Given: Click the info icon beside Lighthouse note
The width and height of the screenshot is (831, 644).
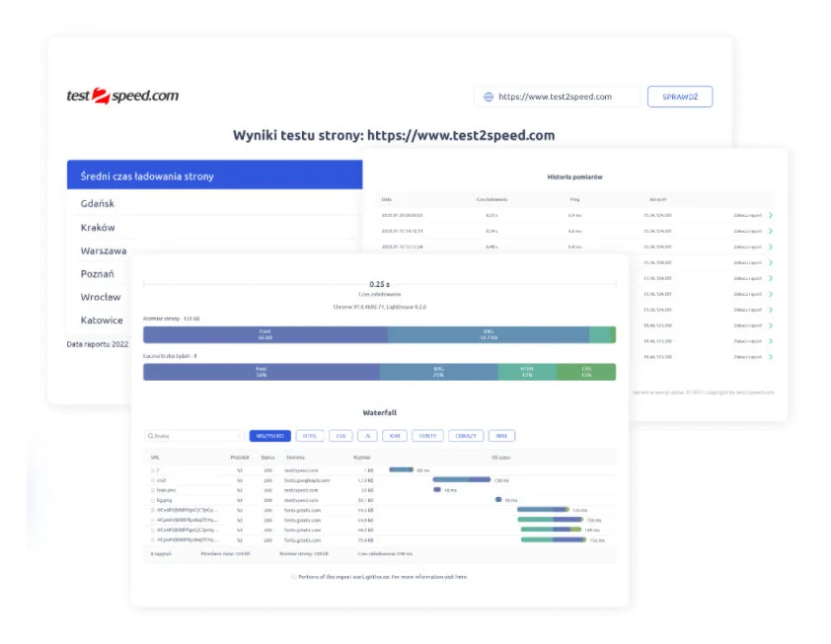Looking at the screenshot, I should (x=293, y=576).
